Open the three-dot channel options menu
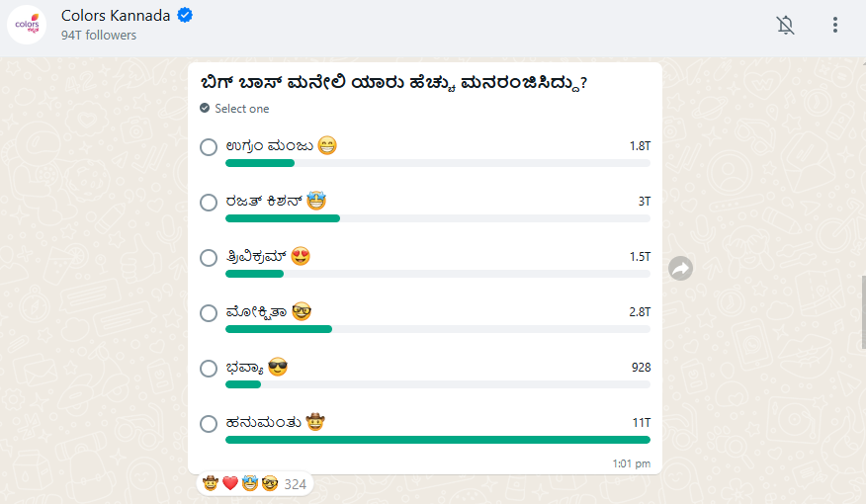 835,25
